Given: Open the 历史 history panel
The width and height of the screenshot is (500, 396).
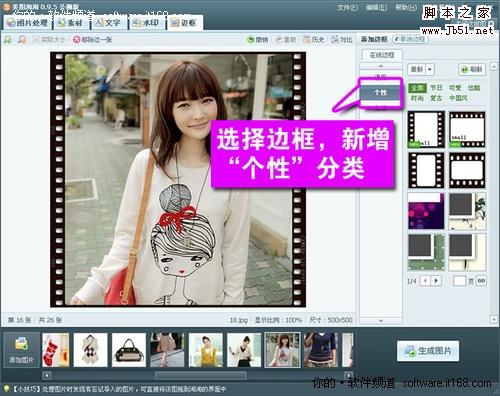Looking at the screenshot, I should 314,40.
